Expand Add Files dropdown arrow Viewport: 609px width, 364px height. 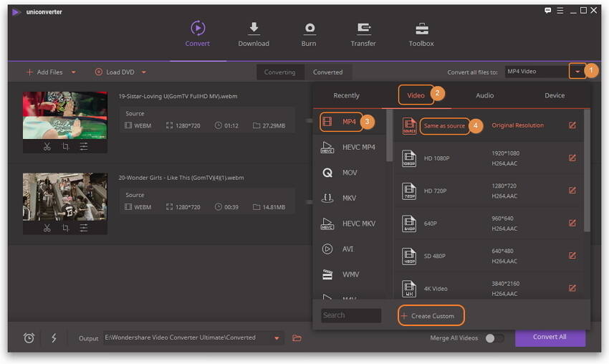[x=73, y=72]
